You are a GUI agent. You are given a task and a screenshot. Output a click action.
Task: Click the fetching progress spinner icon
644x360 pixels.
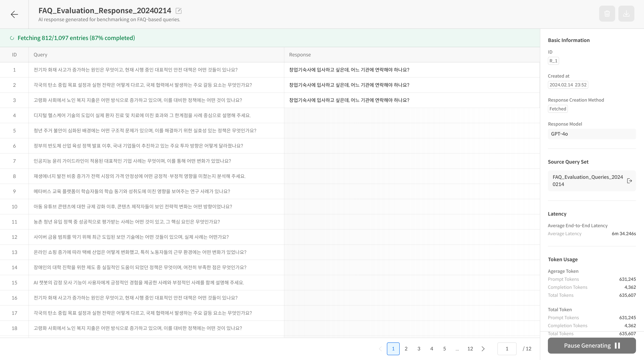coord(12,38)
